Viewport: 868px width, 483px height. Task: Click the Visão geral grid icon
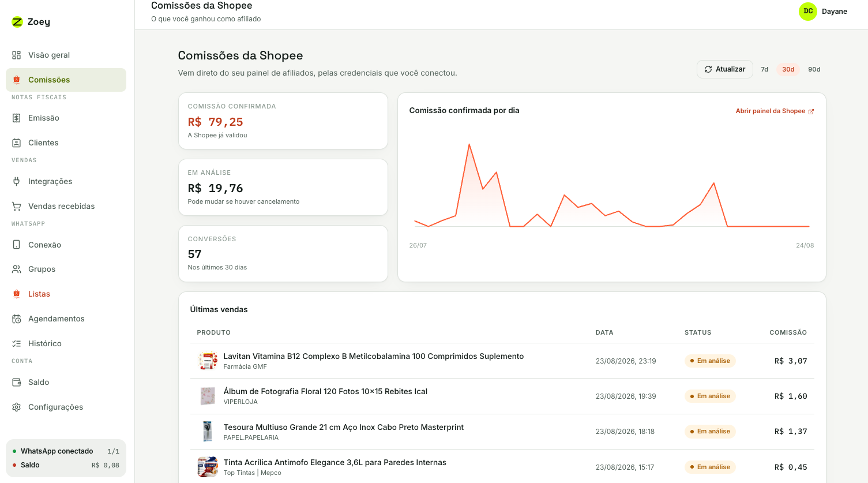[17, 55]
